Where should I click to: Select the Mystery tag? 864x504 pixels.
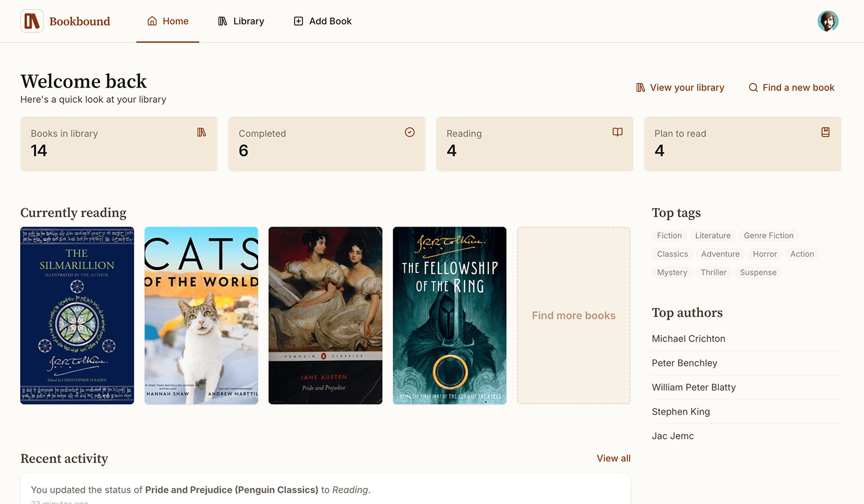[x=672, y=272]
